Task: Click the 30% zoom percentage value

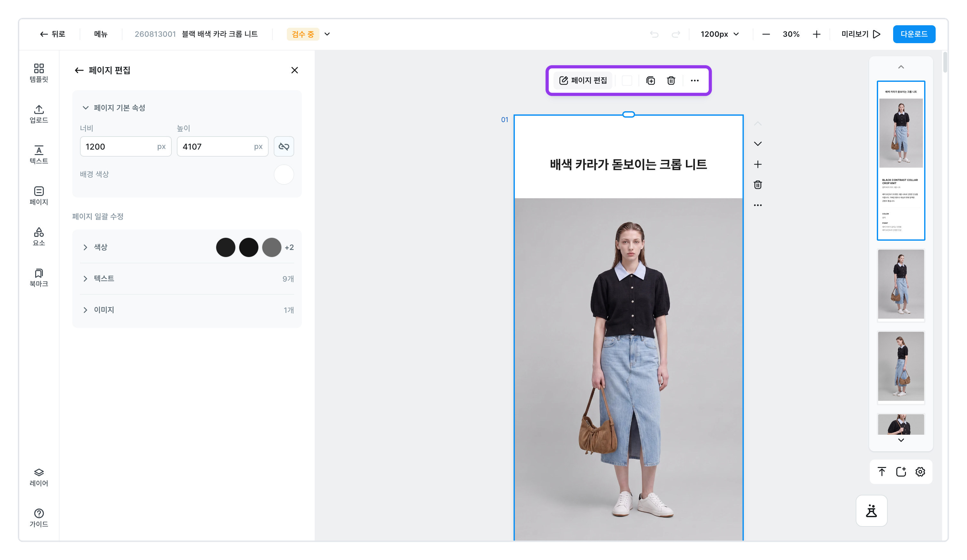Action: [x=791, y=34]
